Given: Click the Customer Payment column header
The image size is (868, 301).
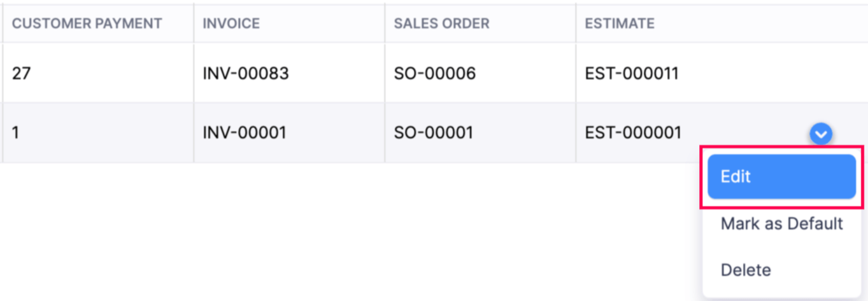Looking at the screenshot, I should pyautogui.click(x=87, y=24).
